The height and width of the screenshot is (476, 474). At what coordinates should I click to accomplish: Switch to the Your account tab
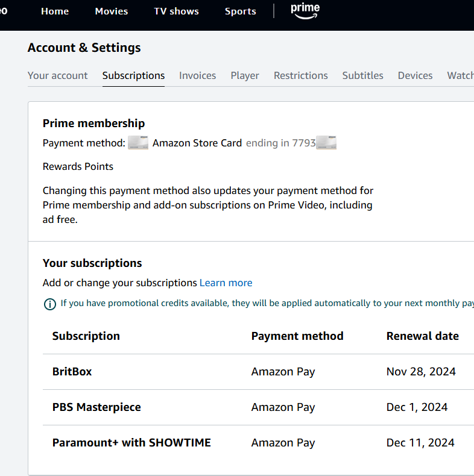point(58,75)
